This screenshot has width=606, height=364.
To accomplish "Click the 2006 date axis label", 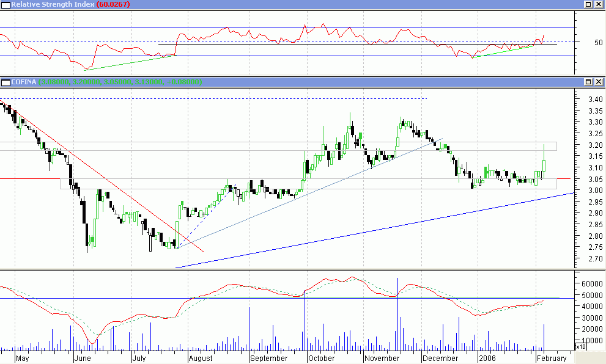I will (487, 359).
